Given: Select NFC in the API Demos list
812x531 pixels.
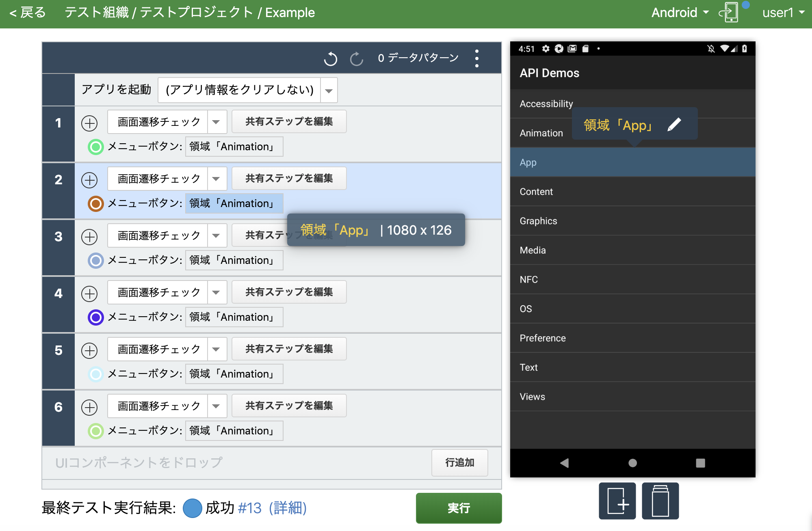Looking at the screenshot, I should (632, 279).
